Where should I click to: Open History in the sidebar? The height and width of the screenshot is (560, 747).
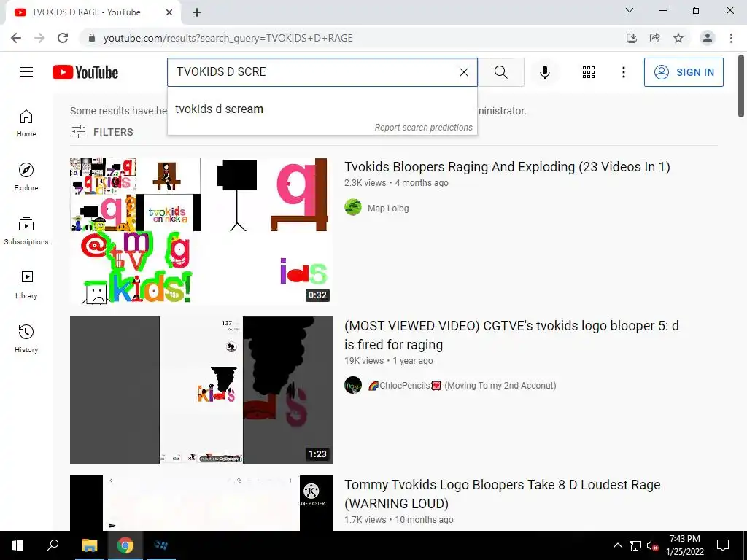point(26,338)
